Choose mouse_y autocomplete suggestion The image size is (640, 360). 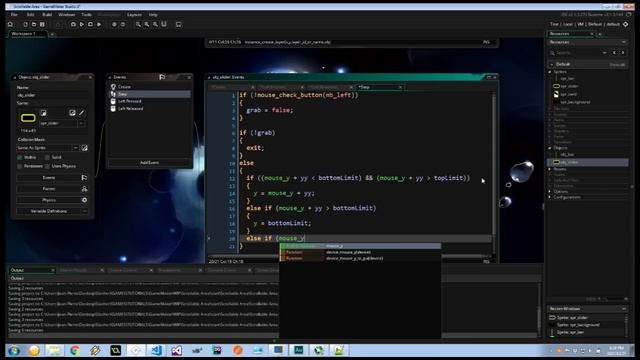(360, 246)
